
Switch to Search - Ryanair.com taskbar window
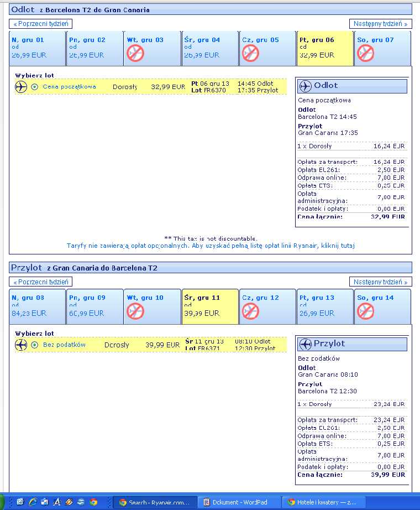pyautogui.click(x=155, y=502)
